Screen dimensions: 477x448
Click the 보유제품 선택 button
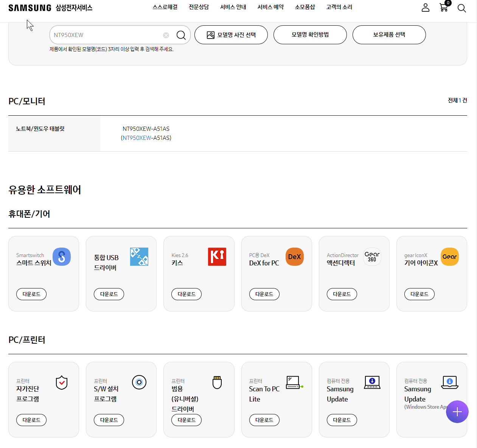tap(389, 35)
